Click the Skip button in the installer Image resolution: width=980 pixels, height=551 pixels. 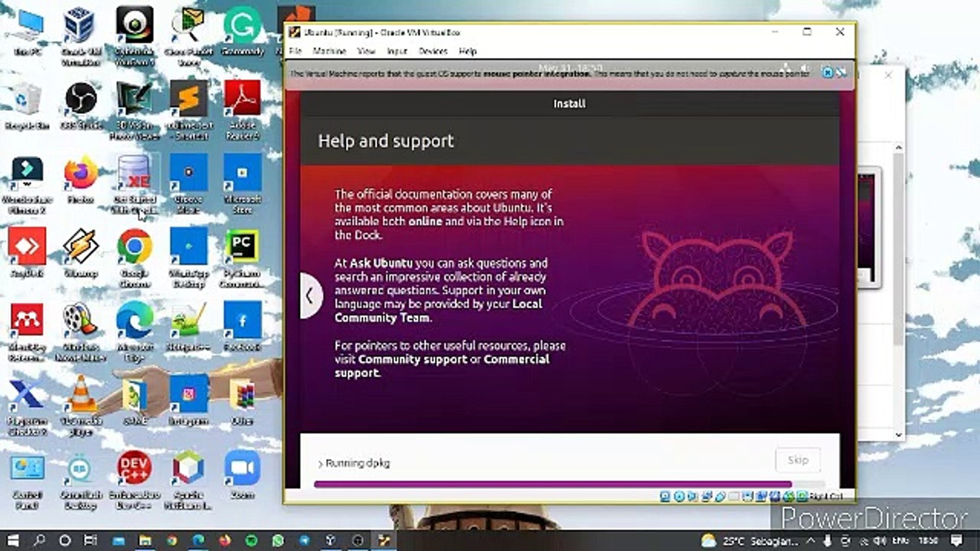click(x=797, y=460)
